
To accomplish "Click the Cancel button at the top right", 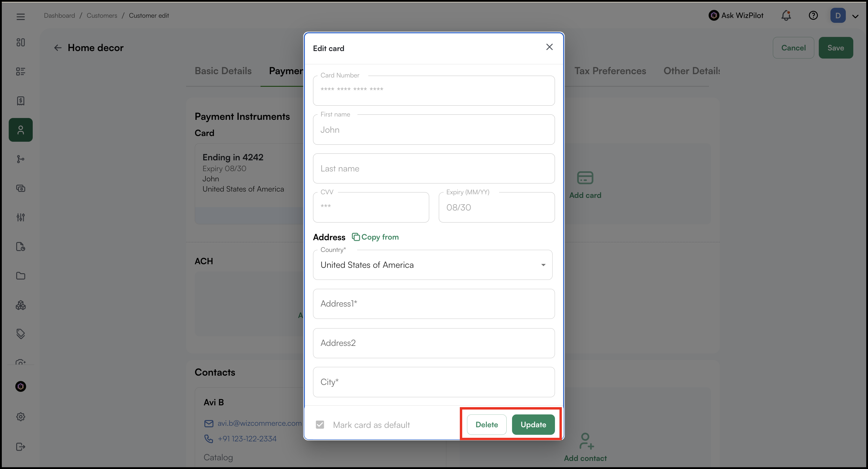I will pos(793,48).
